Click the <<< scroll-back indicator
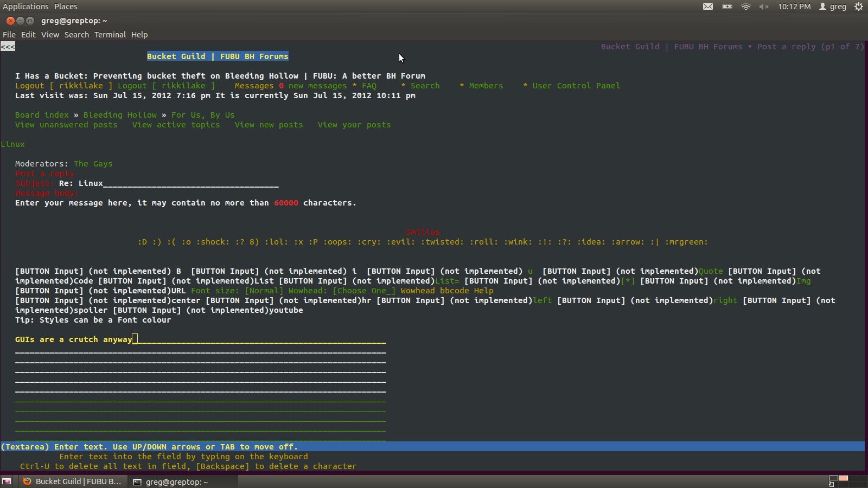This screenshot has width=868, height=488. tap(8, 47)
